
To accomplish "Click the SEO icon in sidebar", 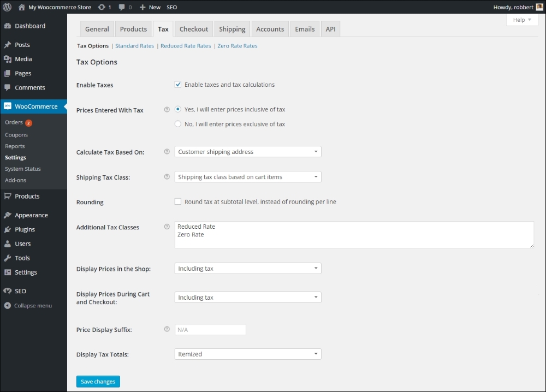I will click(x=7, y=291).
